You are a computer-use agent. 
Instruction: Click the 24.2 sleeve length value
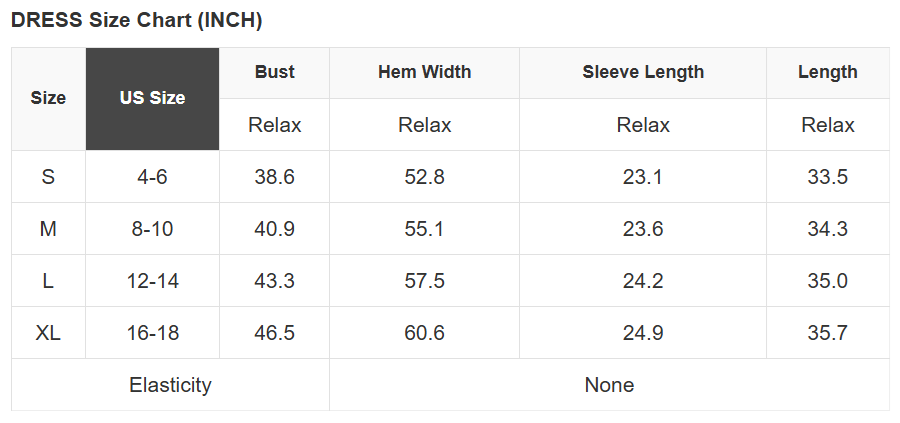(643, 281)
